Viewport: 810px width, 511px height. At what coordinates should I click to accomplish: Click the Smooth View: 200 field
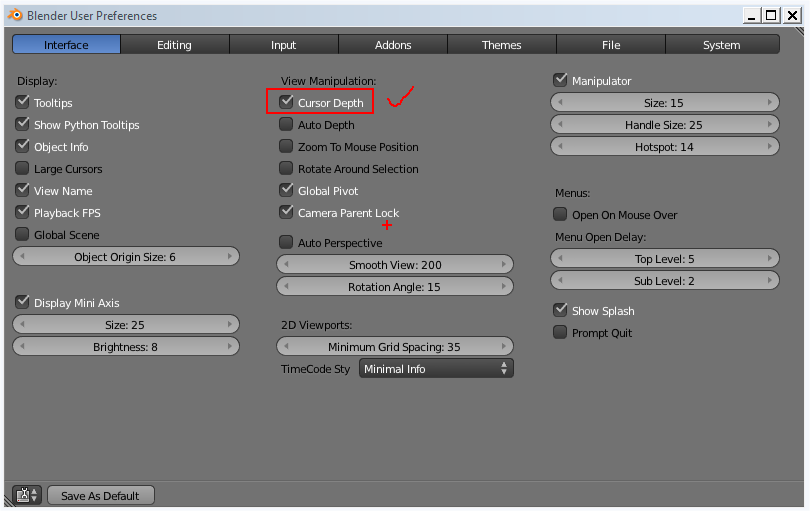coord(395,265)
